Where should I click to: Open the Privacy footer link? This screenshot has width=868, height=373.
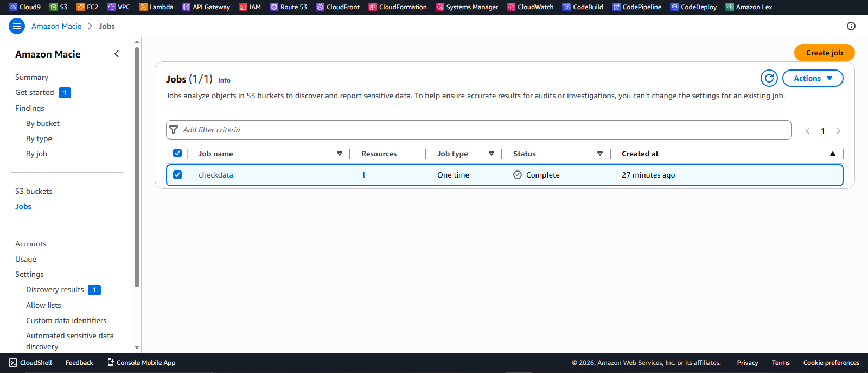(748, 363)
